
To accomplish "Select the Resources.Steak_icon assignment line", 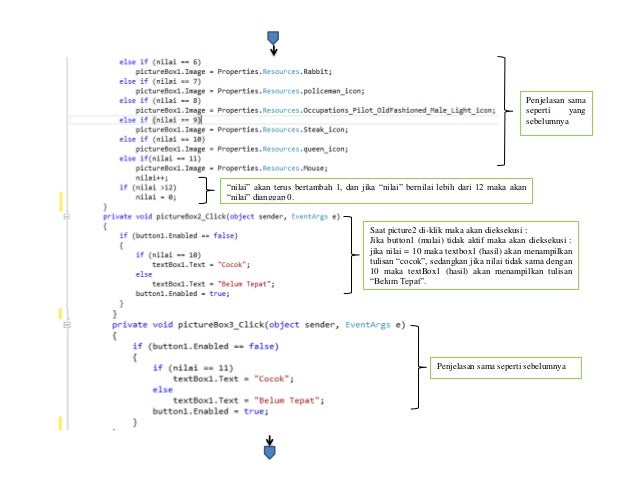I will [x=242, y=130].
